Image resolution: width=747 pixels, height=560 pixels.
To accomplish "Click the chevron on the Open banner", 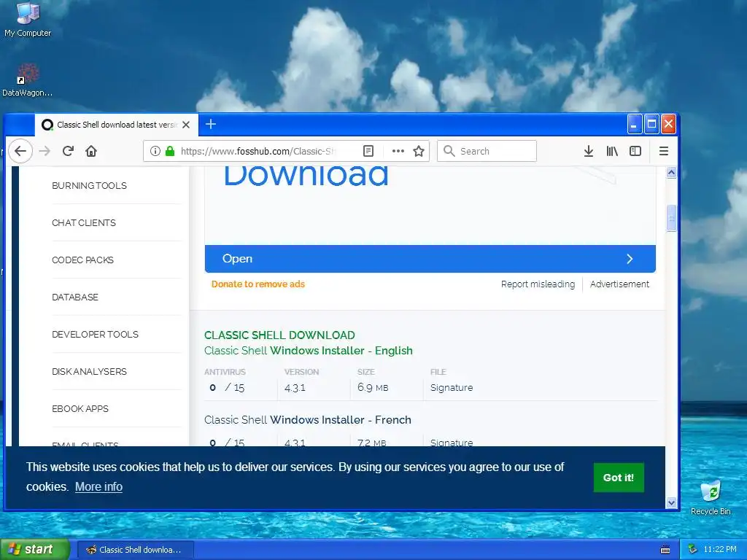I will coord(630,259).
